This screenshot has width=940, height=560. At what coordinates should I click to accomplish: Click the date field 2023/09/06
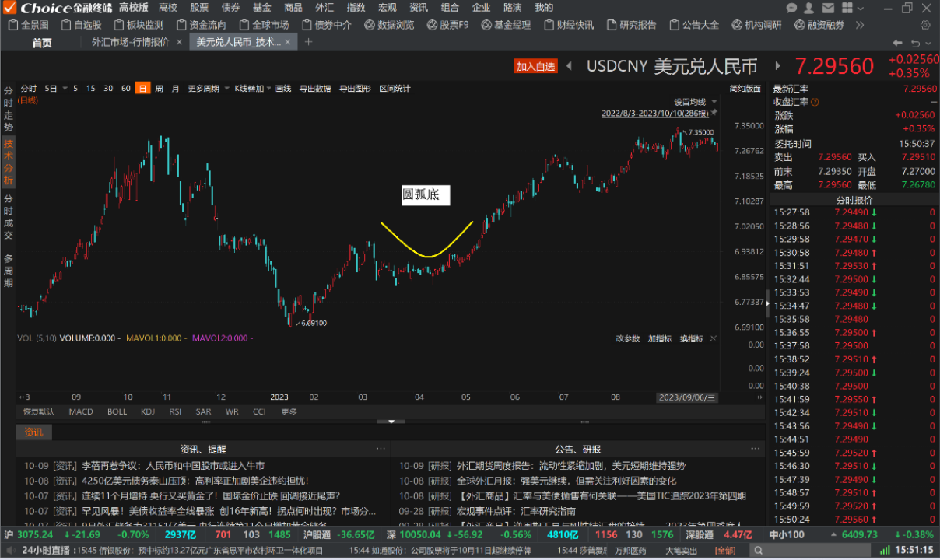point(687,397)
